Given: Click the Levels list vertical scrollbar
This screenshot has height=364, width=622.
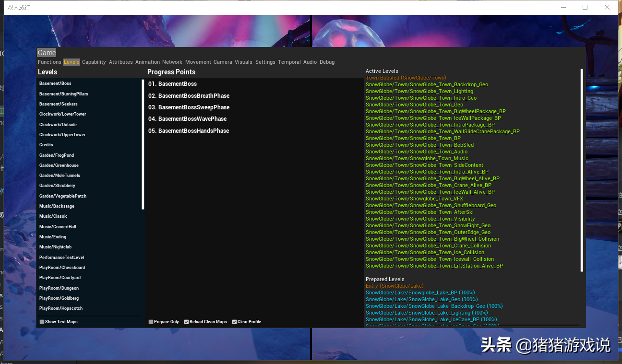Looking at the screenshot, I should (x=143, y=144).
